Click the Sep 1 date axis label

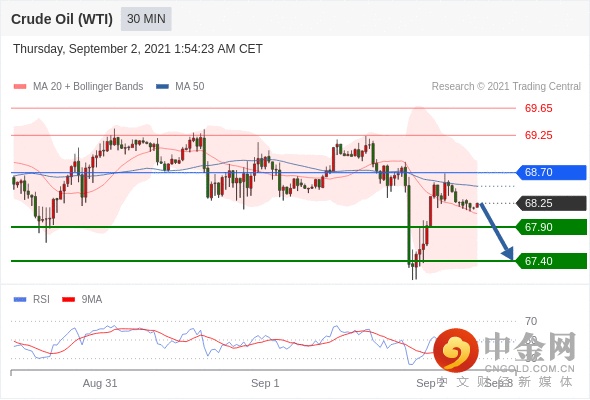tap(265, 383)
